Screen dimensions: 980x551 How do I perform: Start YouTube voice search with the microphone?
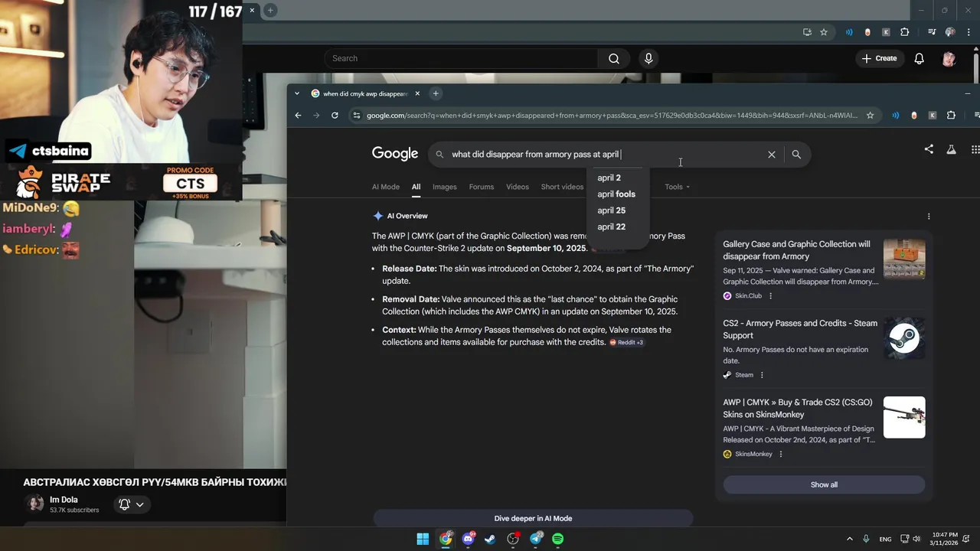click(x=648, y=58)
